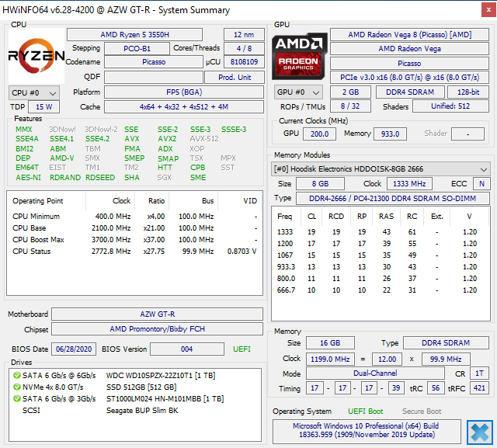Click the BIOS Date 06/28/2020 field
Viewport: 497px width, 448px height.
(74, 349)
